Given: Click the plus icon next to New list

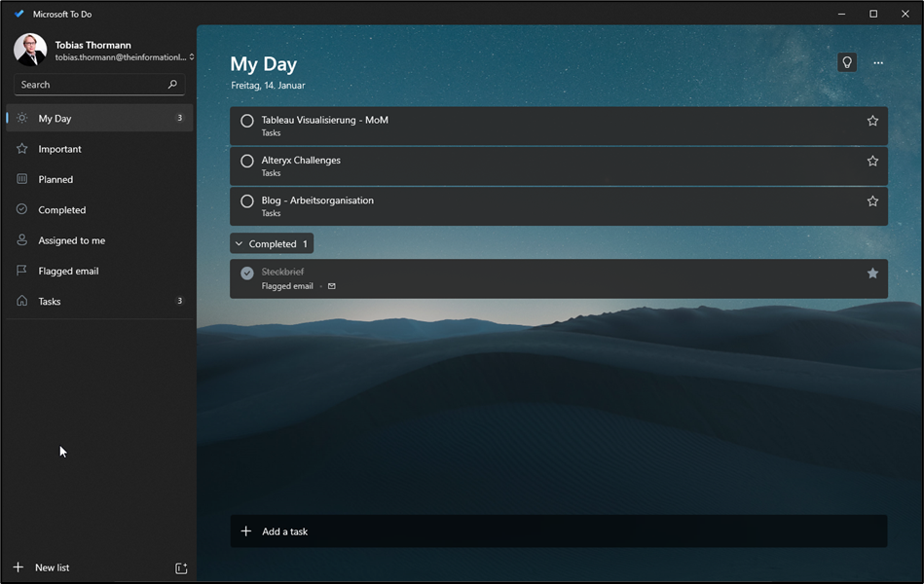Looking at the screenshot, I should (18, 566).
